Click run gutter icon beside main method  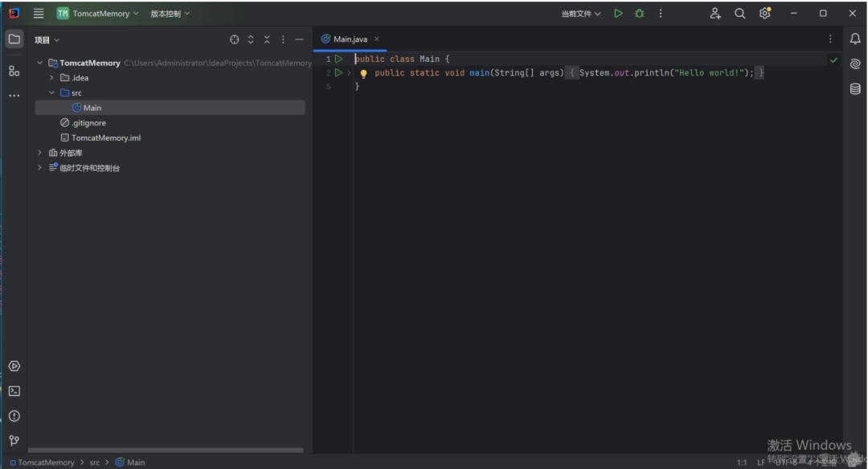click(x=339, y=72)
